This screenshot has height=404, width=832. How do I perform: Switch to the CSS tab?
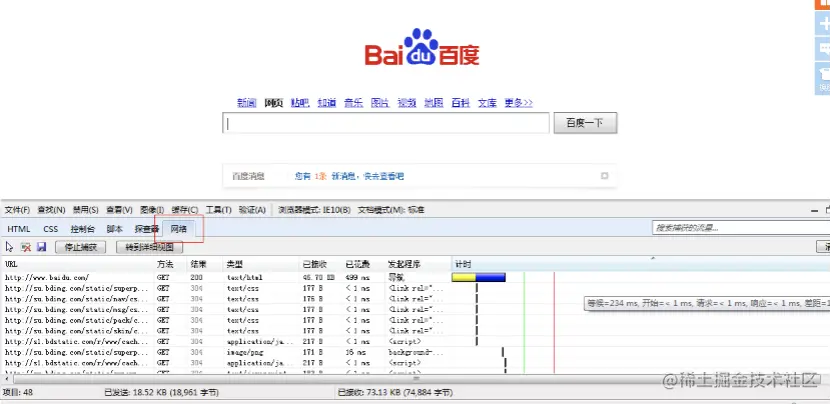point(50,229)
